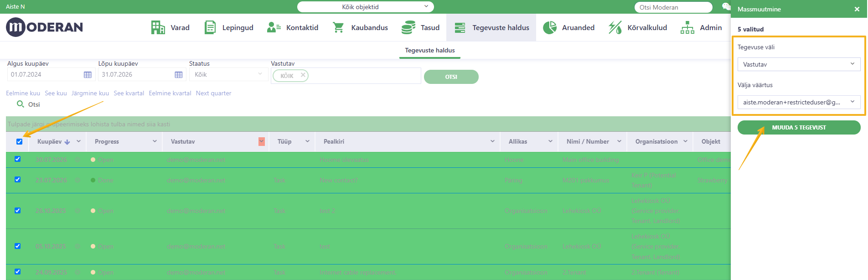Close the Massmuutmine panel
This screenshot has width=868, height=280.
(857, 9)
